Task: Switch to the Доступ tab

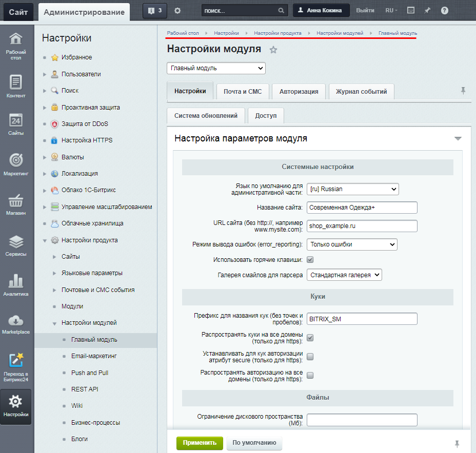Action: click(x=266, y=116)
